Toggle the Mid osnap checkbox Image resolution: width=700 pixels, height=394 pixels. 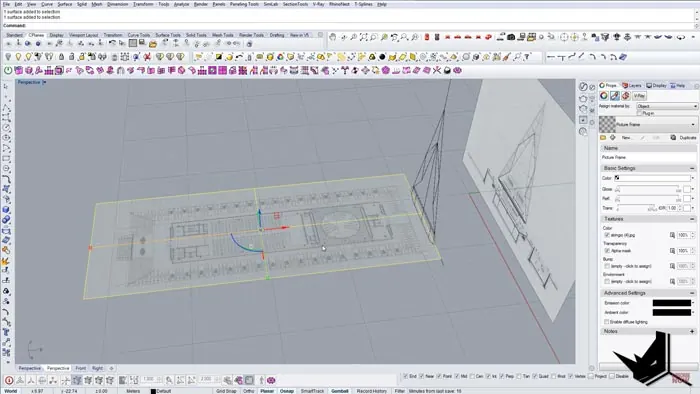(457, 376)
